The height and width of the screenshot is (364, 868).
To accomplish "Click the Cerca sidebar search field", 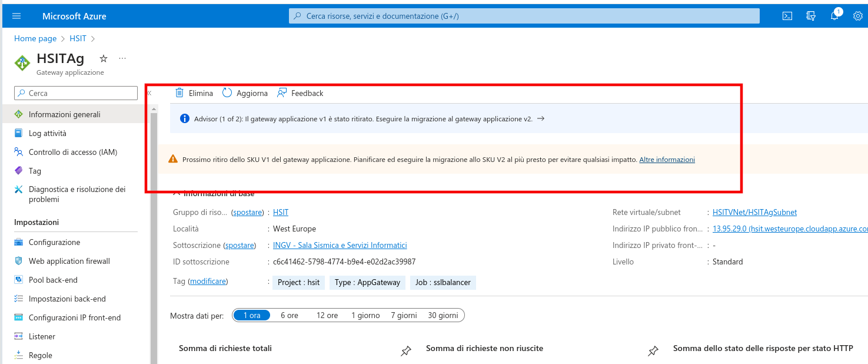I will [75, 93].
